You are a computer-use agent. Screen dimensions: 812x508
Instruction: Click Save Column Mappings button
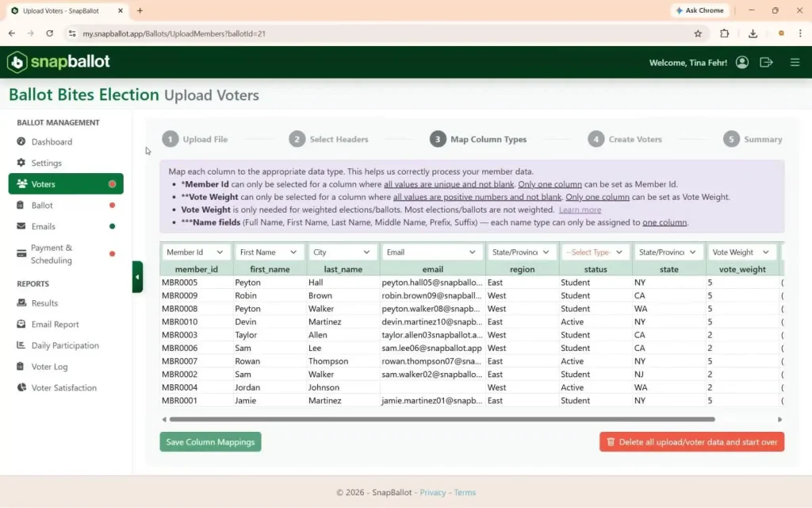click(210, 442)
